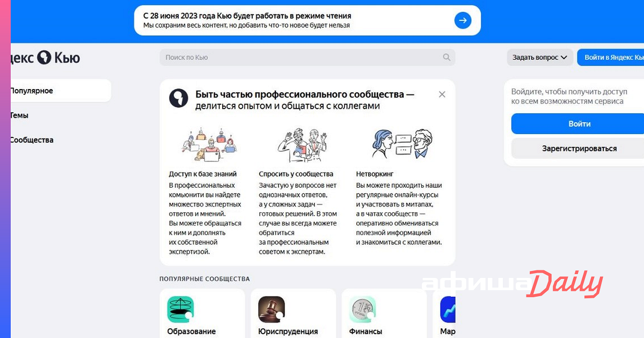Image resolution: width=644 pixels, height=338 pixels.
Task: Click the black logo in the community banner
Action: click(x=179, y=98)
